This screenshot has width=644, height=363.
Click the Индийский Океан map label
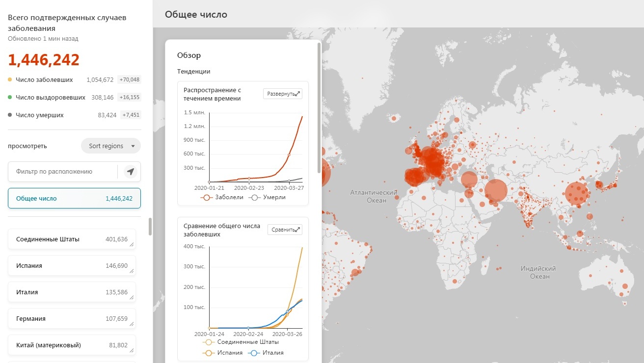tap(538, 272)
